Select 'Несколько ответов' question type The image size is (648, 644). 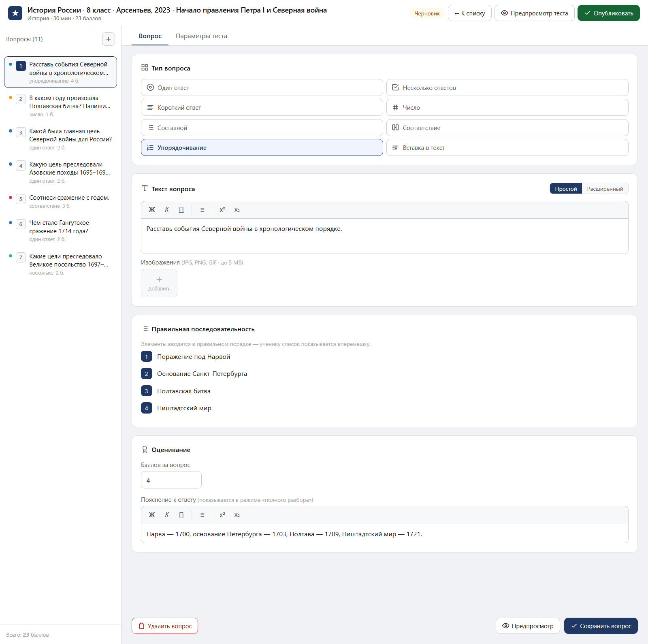coord(507,87)
